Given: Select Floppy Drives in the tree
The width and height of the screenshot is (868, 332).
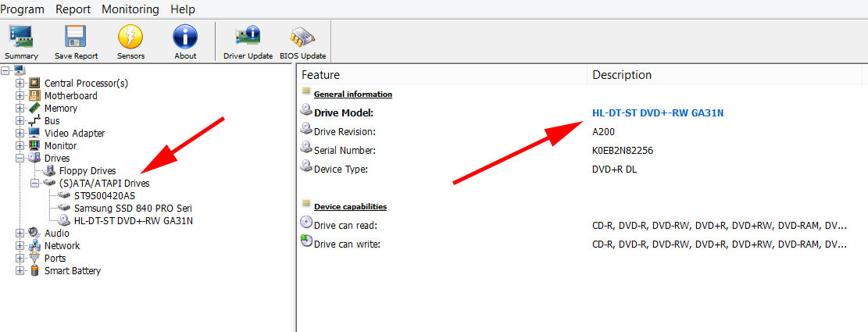Looking at the screenshot, I should point(88,171).
